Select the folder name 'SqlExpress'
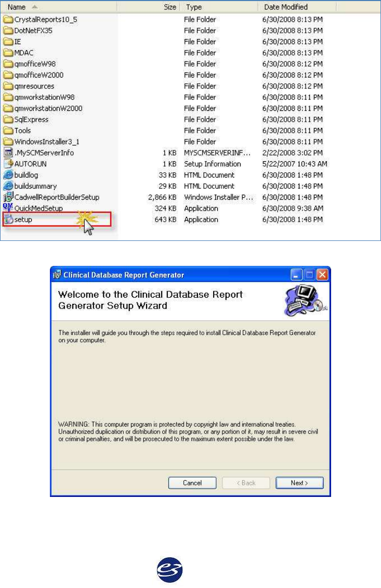 pyautogui.click(x=32, y=120)
